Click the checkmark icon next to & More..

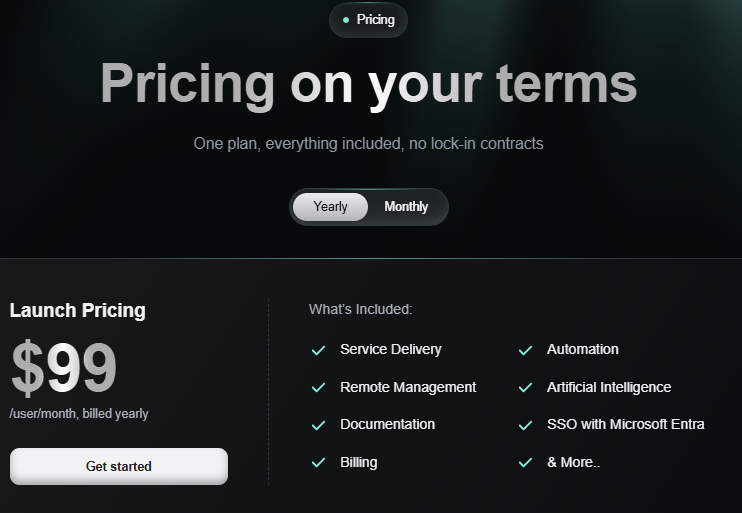525,463
